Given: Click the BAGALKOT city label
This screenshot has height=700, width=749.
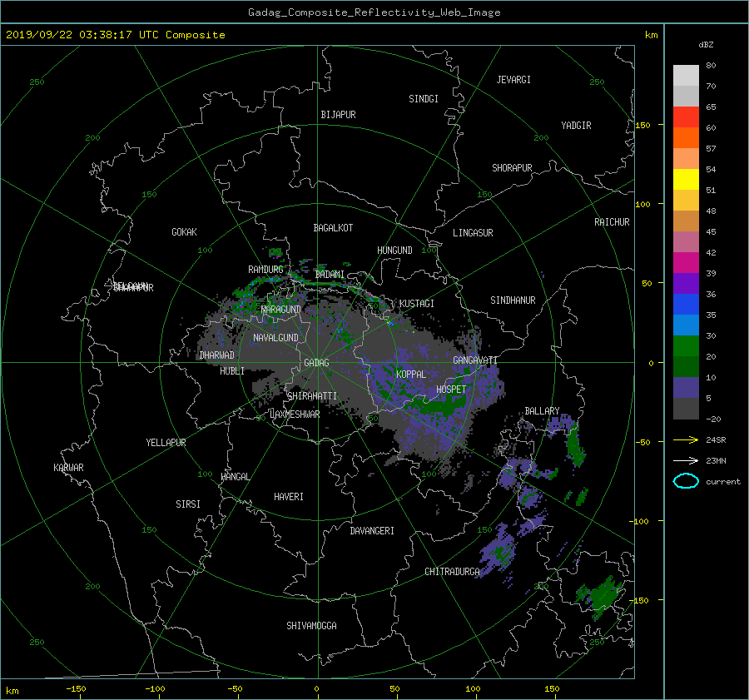Looking at the screenshot, I should (333, 228).
